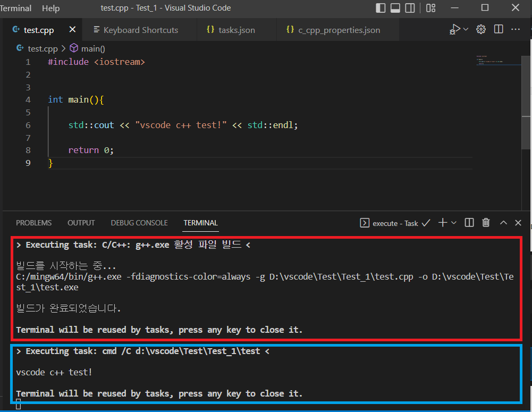
Task: Click the test.cpp tab file icon
Action: click(16, 30)
